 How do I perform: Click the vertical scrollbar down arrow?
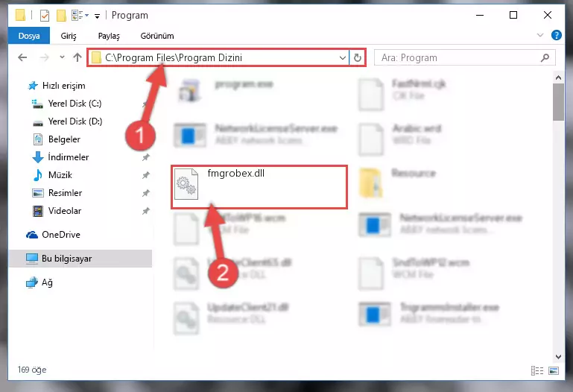click(x=558, y=356)
